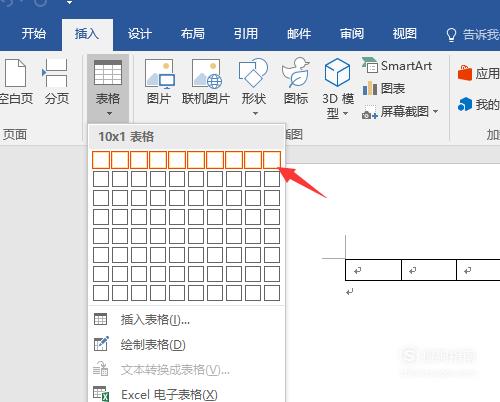Insert a page break with 分页
Image resolution: width=500 pixels, height=402 pixels.
point(56,82)
